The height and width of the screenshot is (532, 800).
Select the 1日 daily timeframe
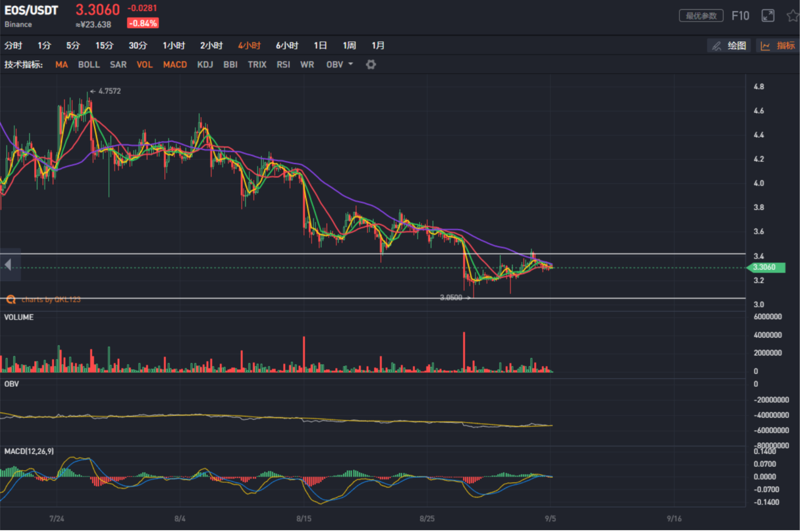coord(320,46)
